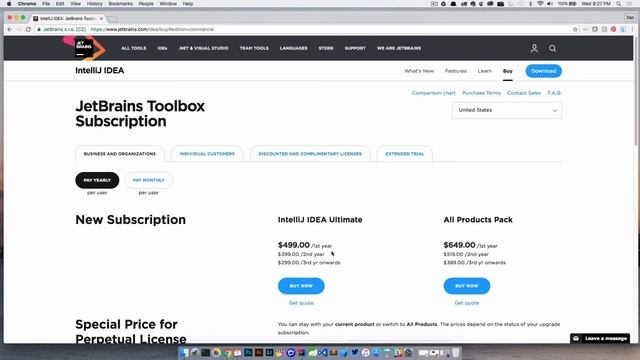The width and height of the screenshot is (640, 360).
Task: Select the Pay Yearly billing option
Action: 97,180
